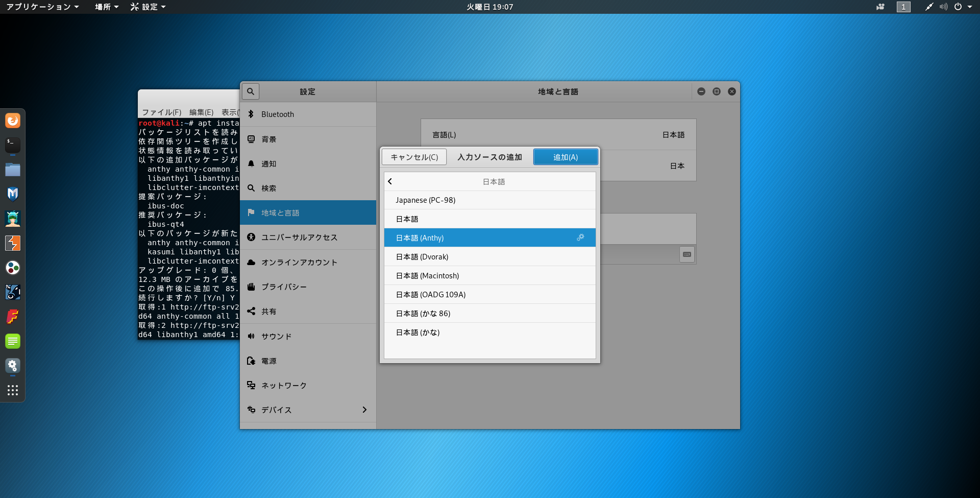
Task: Open the Maltego dock icon
Action: (13, 292)
